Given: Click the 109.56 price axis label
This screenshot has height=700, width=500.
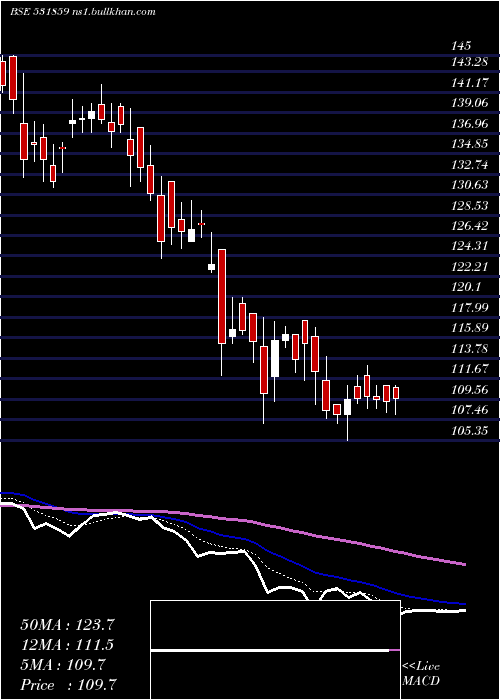Looking at the screenshot, I should (x=470, y=390).
